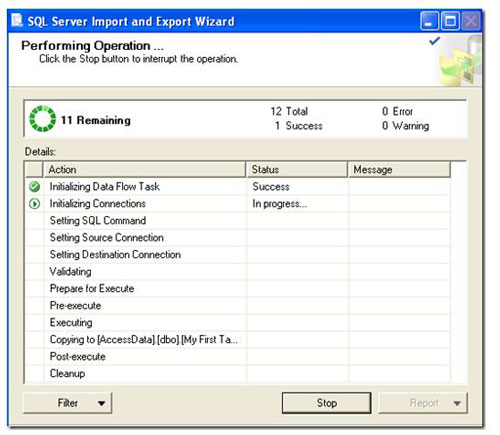Select the Setting Source Connection row
The height and width of the screenshot is (435, 500).
tap(238, 237)
